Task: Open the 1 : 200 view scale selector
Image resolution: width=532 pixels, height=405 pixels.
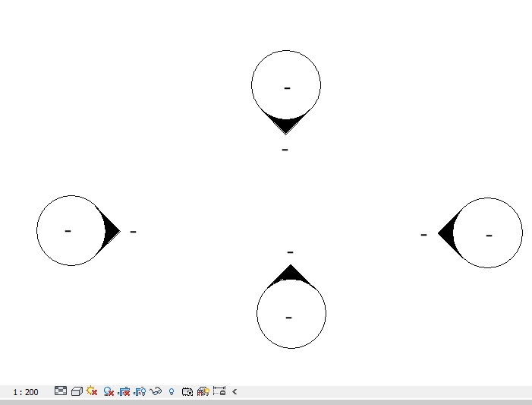Action: point(26,392)
